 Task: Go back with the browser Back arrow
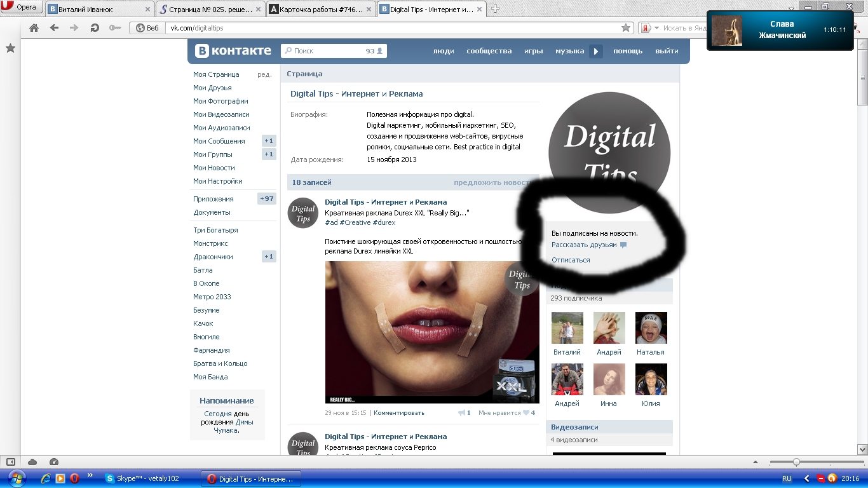54,28
